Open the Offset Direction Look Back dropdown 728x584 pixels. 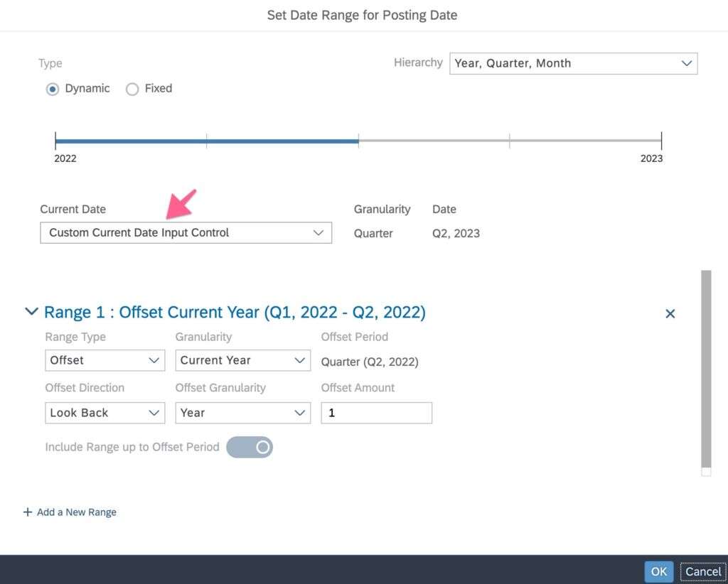pos(105,413)
